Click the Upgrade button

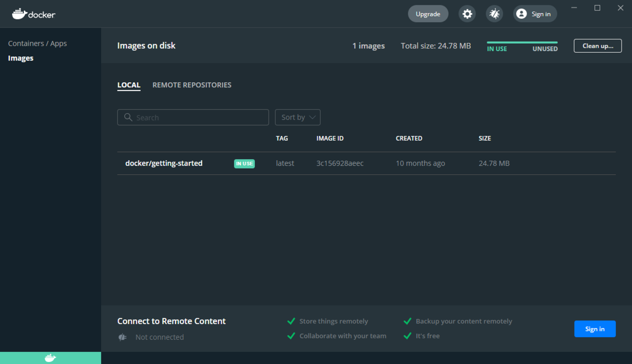point(428,14)
